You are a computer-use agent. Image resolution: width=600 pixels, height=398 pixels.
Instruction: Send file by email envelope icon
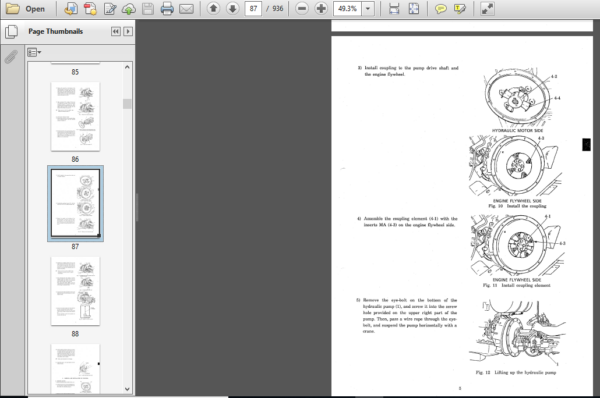point(186,9)
